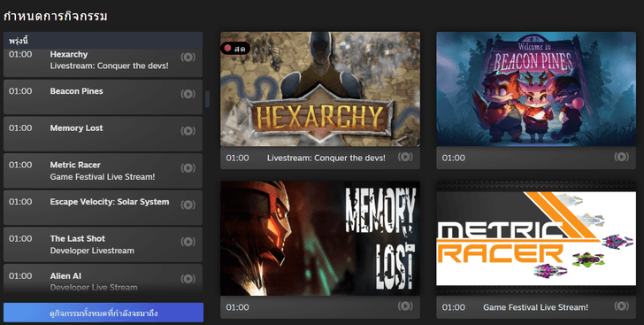Viewport: 644px width, 325px height.
Task: Click broadcast icon in Hexarchy schedule row
Action: coord(188,58)
